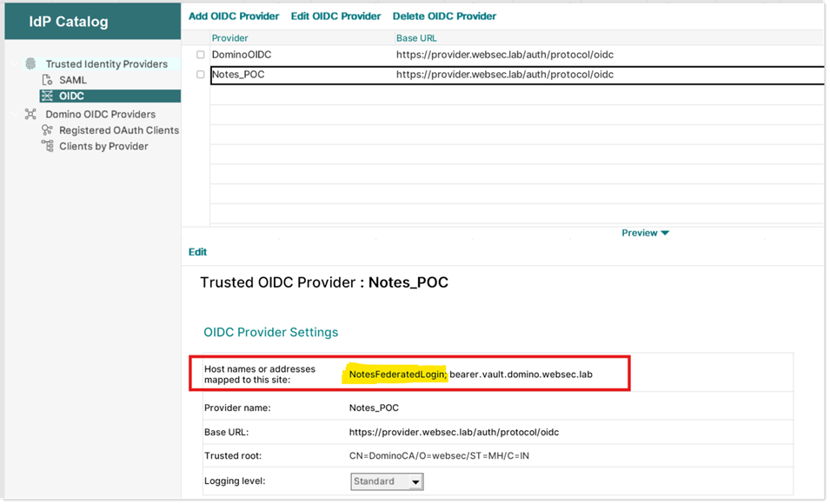Viewport: 830px width, 504px height.
Task: Click the Provider name value Notes_POC
Action: tap(374, 408)
